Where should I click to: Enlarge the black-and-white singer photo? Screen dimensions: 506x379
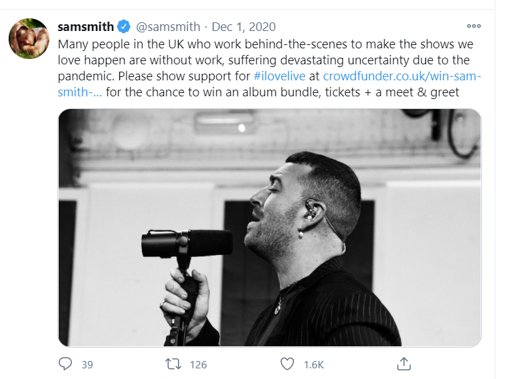pos(270,227)
